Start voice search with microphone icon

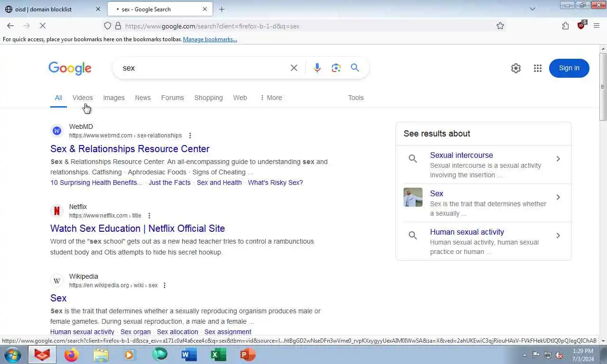click(317, 68)
